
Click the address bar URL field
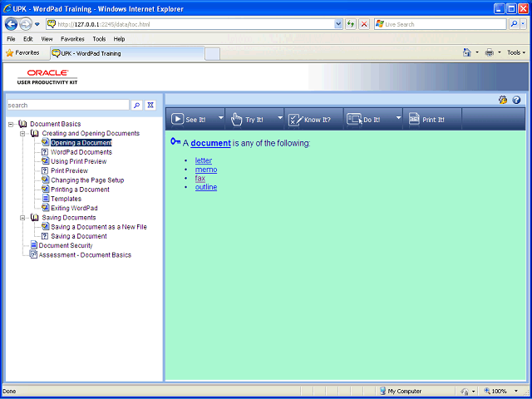tap(190, 24)
